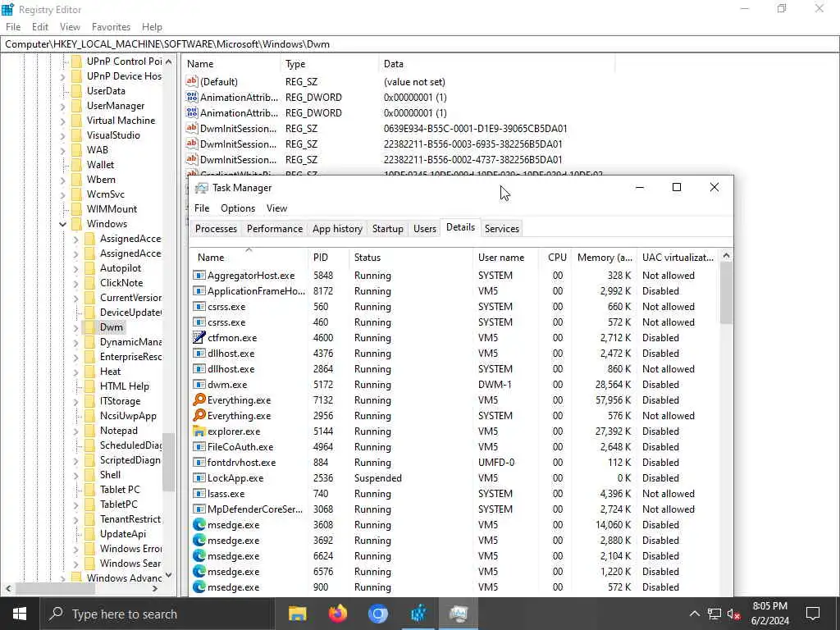Open the Windows Start menu
840x630 pixels.
[20, 614]
